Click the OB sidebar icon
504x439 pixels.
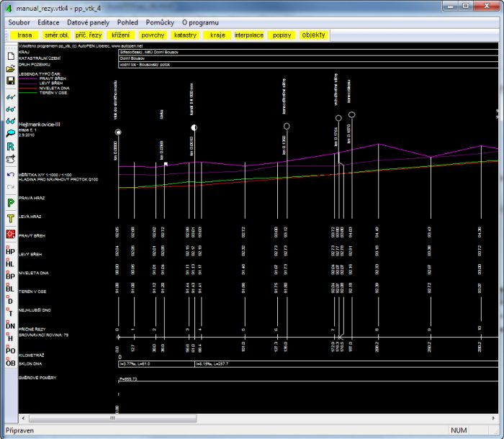click(10, 363)
